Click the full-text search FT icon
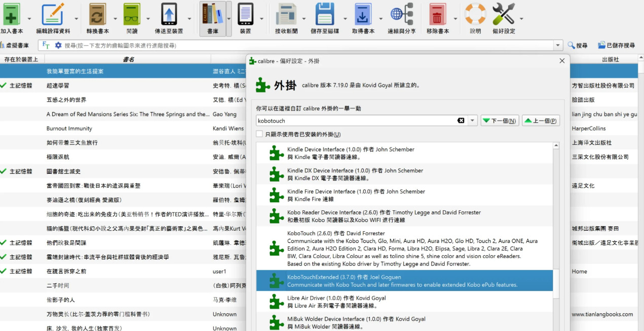 46,45
